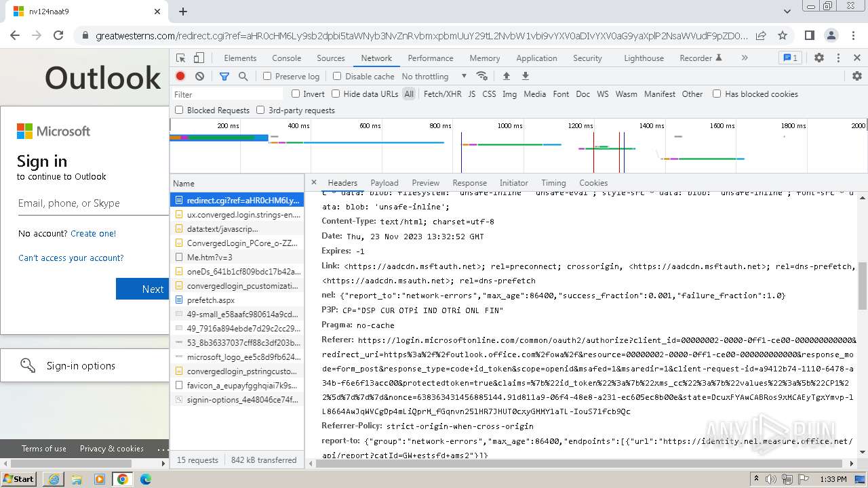Click the headers pane vertical scrollbar
868x488 pixels.
tap(863, 285)
